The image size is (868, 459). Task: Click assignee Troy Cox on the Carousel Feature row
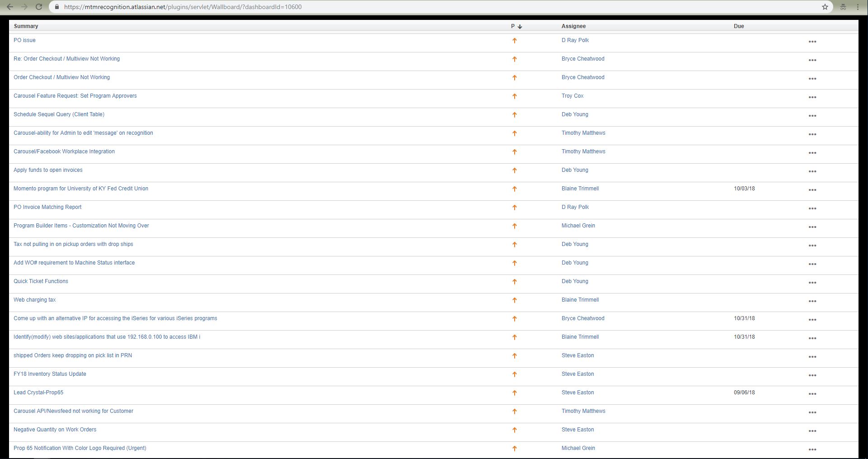coord(572,96)
